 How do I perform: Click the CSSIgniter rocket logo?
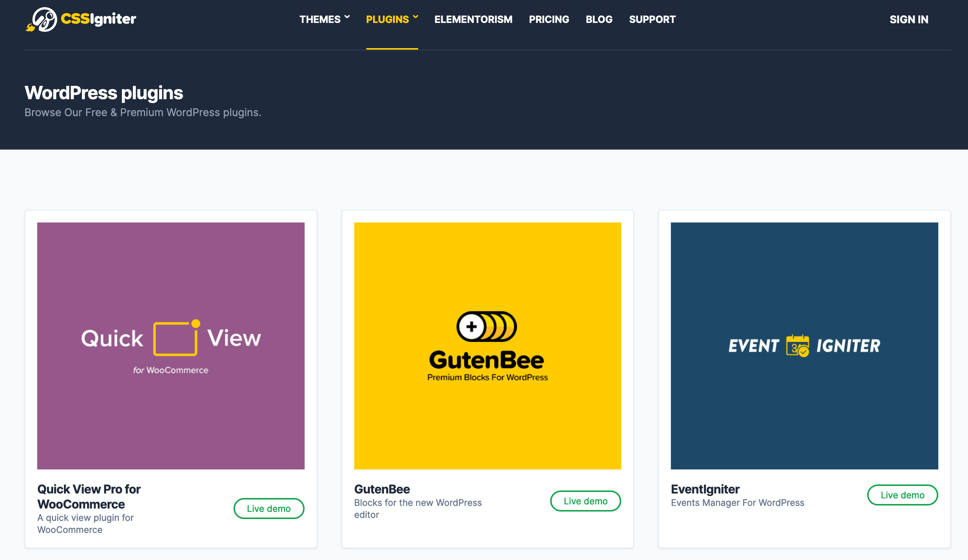43,19
